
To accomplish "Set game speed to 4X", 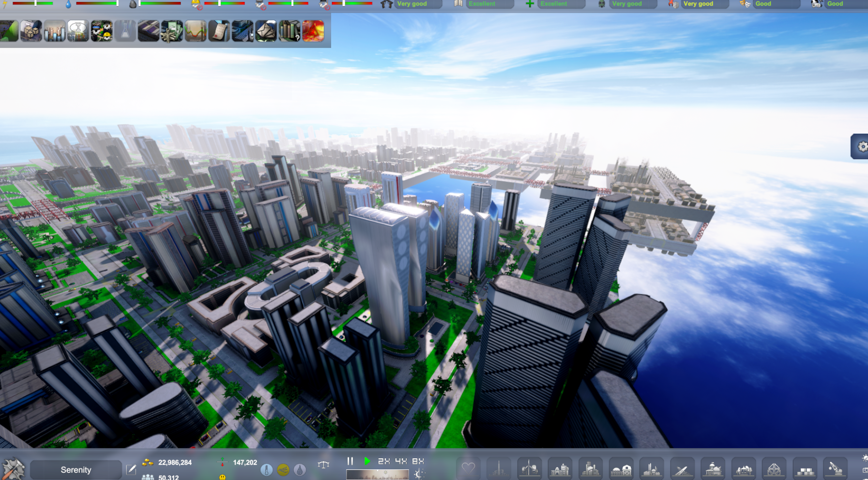I will coord(401,461).
